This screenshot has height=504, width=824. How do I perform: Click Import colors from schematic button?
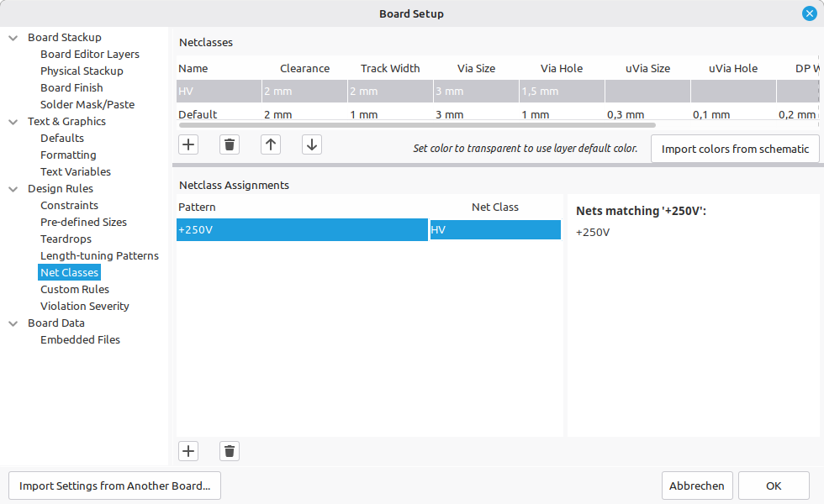coord(735,150)
